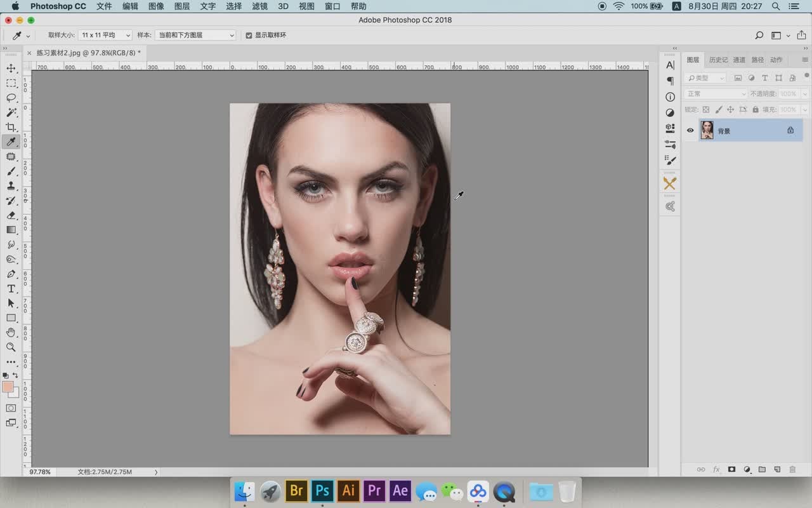Open the 正常 blend mode dropdown
Image resolution: width=812 pixels, height=508 pixels.
[x=716, y=93]
